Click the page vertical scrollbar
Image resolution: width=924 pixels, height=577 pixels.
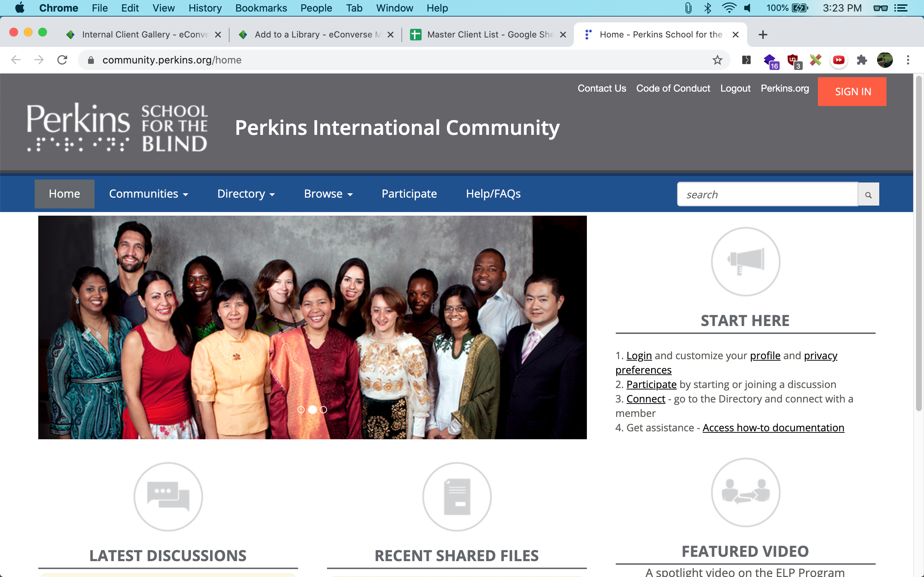919,244
